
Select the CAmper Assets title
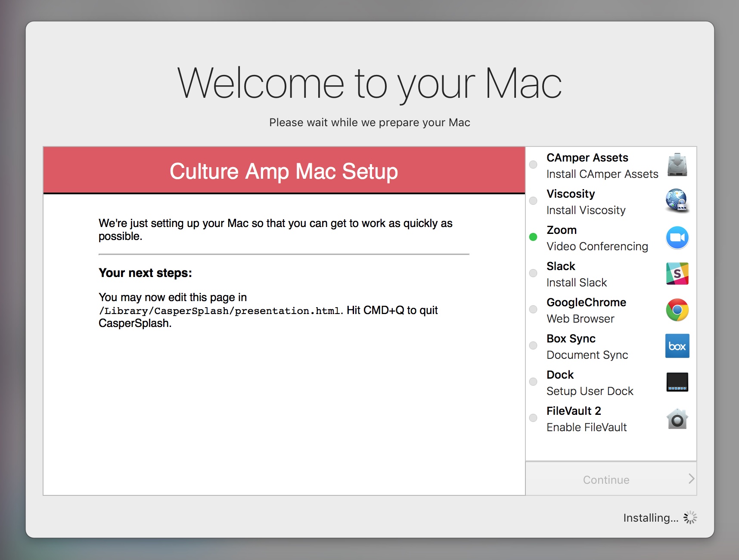(x=587, y=158)
